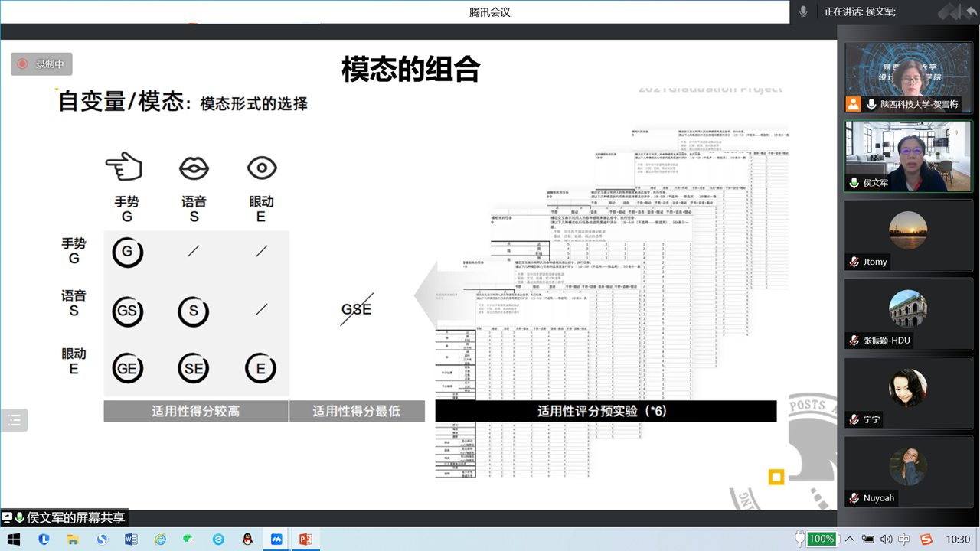The width and height of the screenshot is (980, 551).
Task: Click 宁宁 participant avatar
Action: point(908,388)
